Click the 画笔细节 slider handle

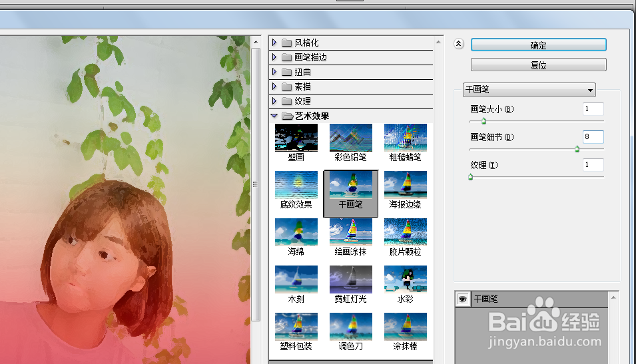pos(577,149)
